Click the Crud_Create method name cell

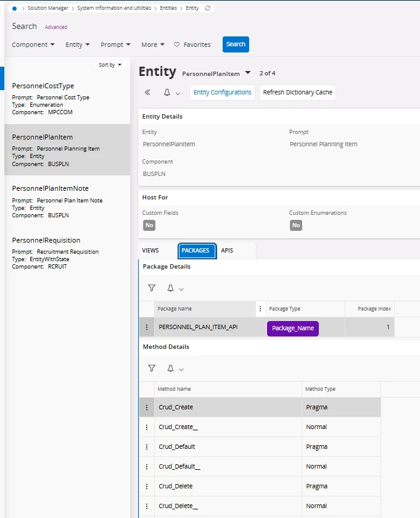[x=228, y=407]
